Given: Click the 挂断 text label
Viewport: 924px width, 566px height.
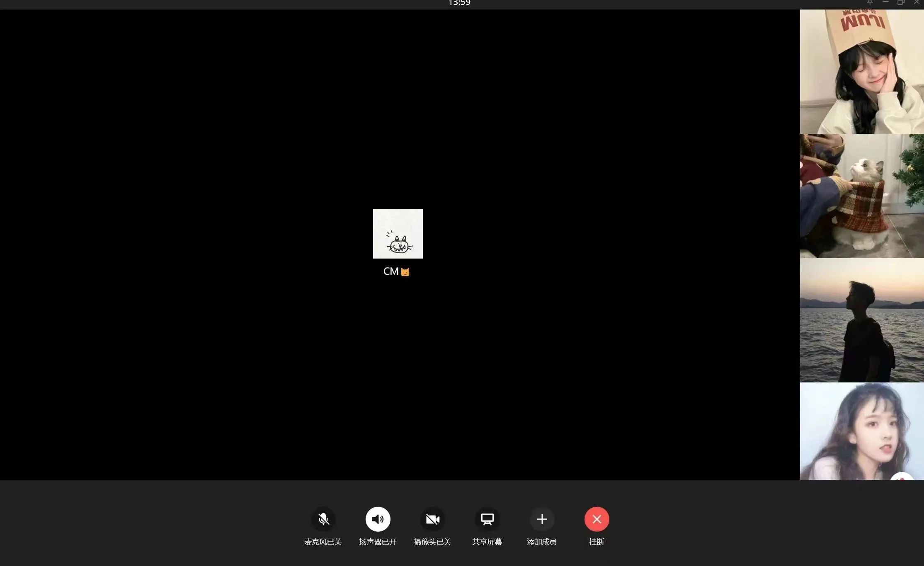Looking at the screenshot, I should coord(597,542).
